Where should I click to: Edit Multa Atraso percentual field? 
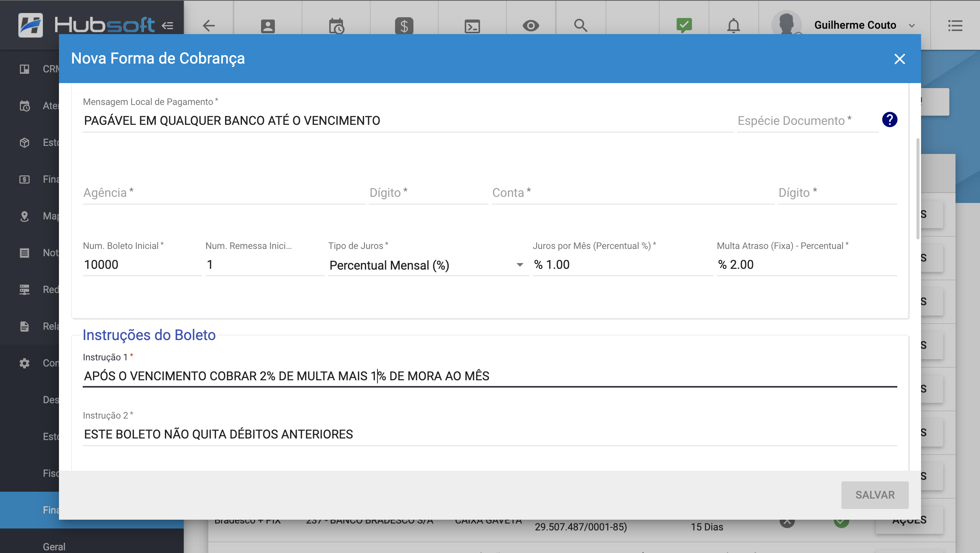[807, 265]
